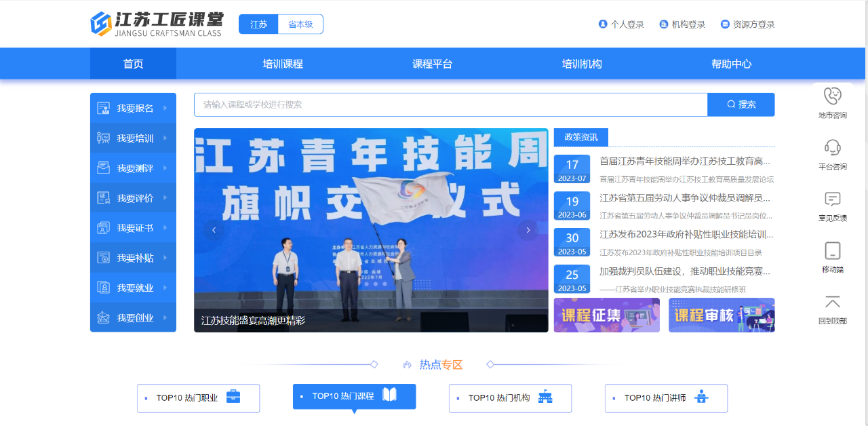Viewport: 868px width, 426px height.
Task: Click the 个人登录 user icon
Action: click(603, 24)
